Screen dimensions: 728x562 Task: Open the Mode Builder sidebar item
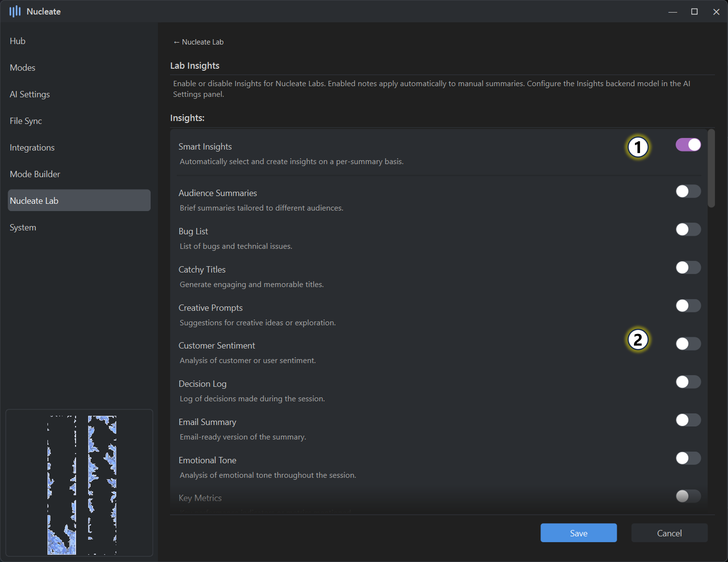pos(35,174)
